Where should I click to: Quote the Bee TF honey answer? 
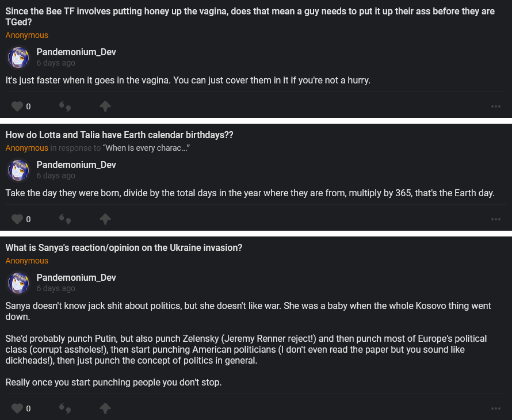66,106
